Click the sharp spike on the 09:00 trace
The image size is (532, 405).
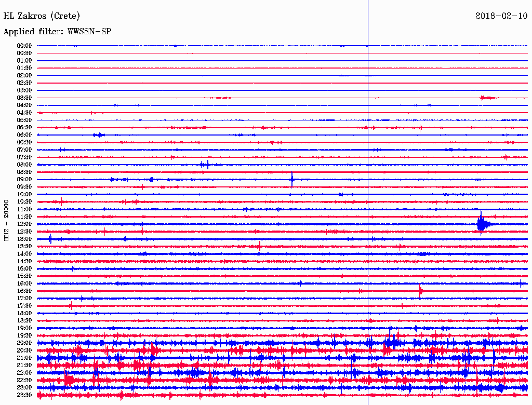292,179
